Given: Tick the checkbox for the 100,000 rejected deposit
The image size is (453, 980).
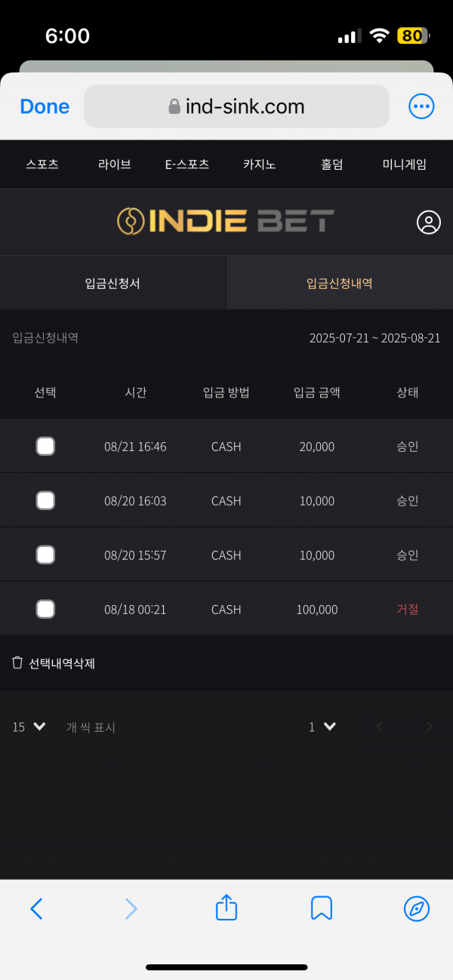Looking at the screenshot, I should [45, 609].
